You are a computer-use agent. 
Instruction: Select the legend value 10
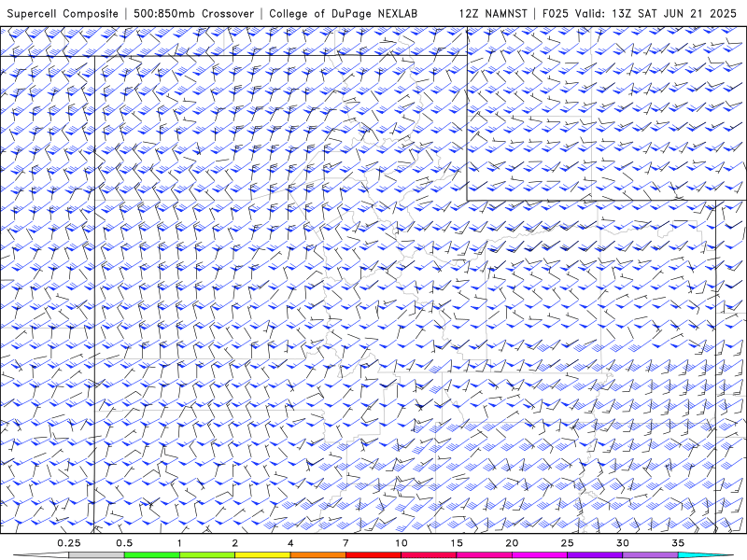[x=402, y=543]
